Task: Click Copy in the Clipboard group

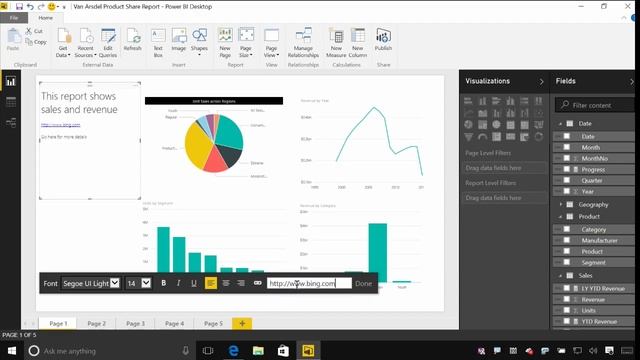Action: point(36,42)
